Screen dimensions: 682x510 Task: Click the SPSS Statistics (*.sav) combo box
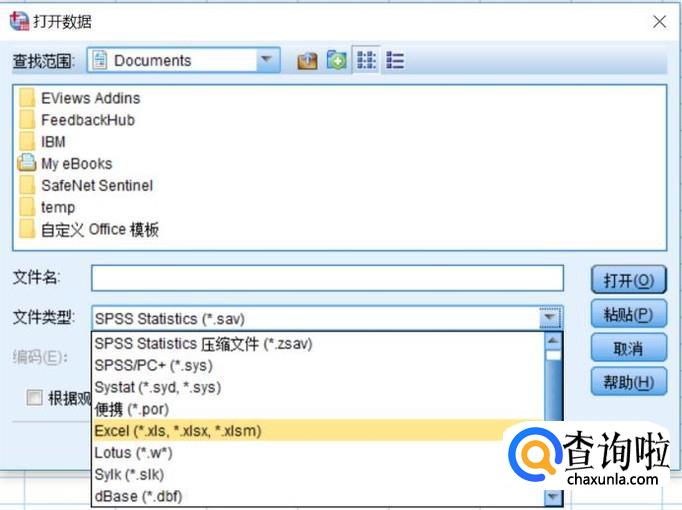[x=327, y=318]
